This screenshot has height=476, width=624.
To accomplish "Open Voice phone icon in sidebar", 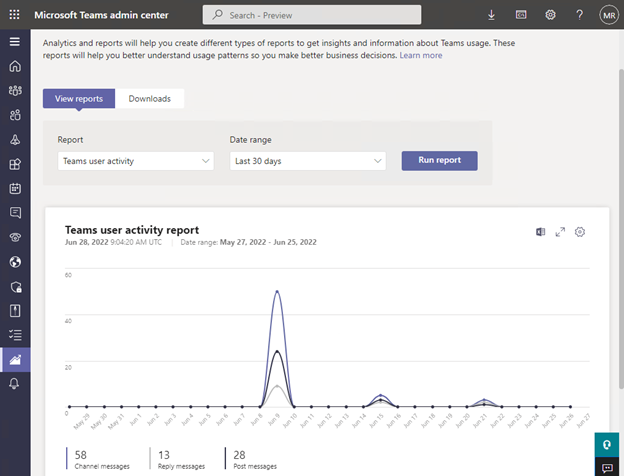I will (15, 237).
